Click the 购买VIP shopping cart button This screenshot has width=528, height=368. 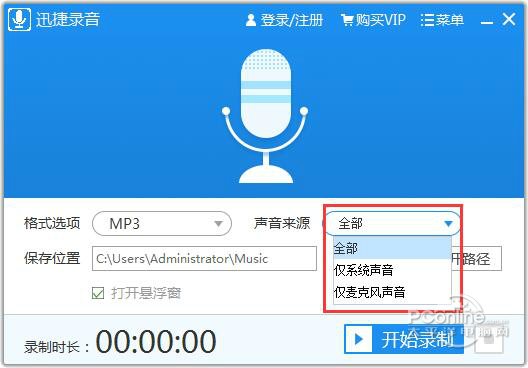(373, 20)
